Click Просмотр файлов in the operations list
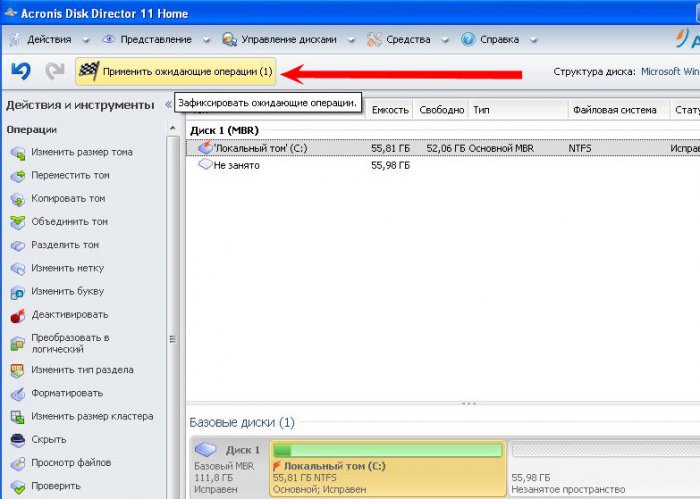Screen dimensions: 700x499 point(70,463)
